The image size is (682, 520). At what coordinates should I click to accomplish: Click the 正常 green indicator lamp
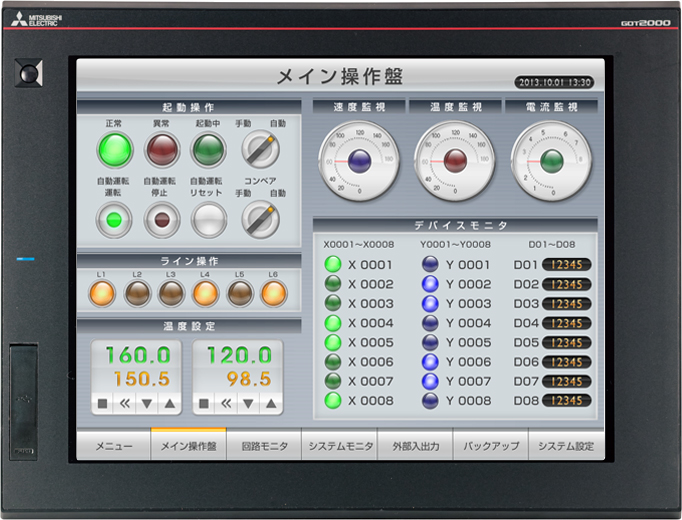point(114,150)
